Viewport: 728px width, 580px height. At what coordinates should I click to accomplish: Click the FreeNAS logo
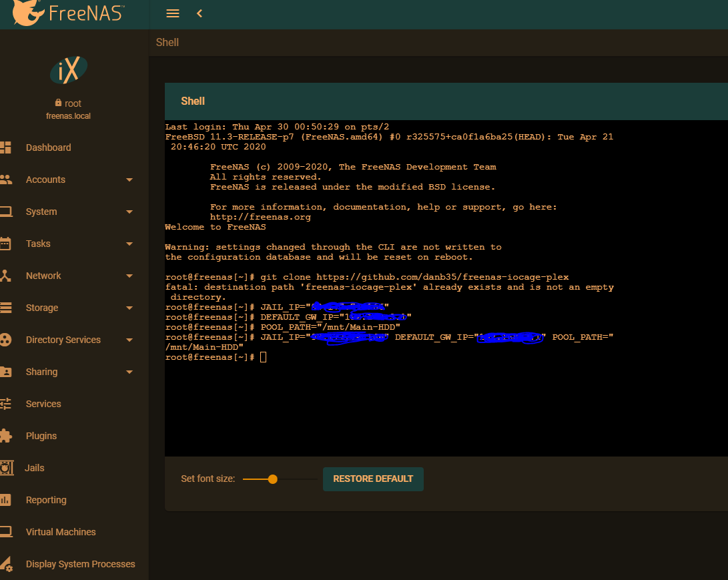(68, 13)
